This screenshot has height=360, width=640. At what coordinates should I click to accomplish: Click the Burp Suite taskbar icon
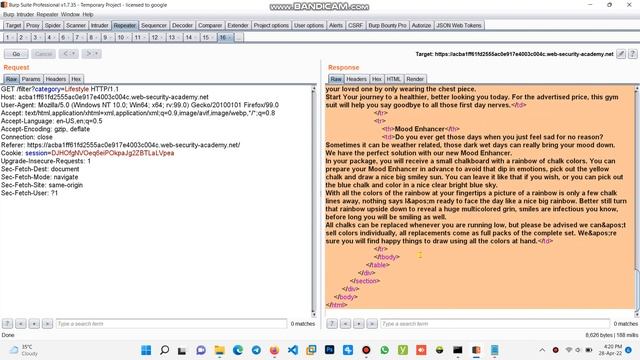click(x=476, y=350)
